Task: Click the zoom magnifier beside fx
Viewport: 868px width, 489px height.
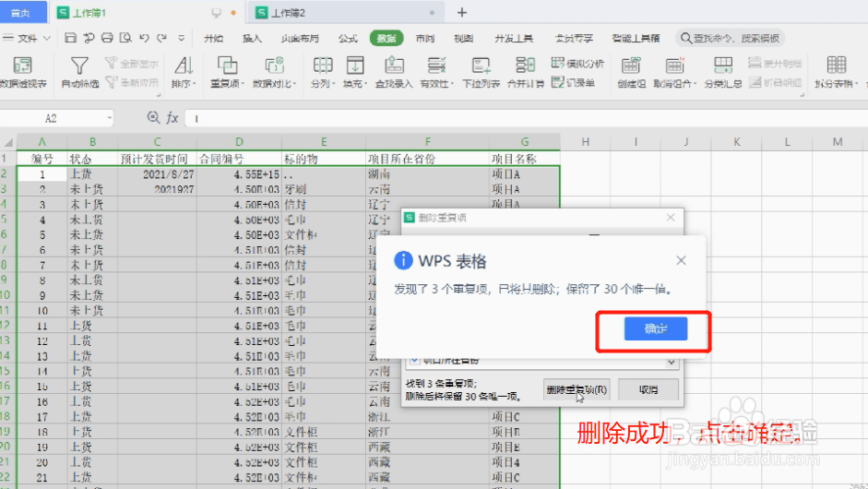Action: tap(153, 117)
